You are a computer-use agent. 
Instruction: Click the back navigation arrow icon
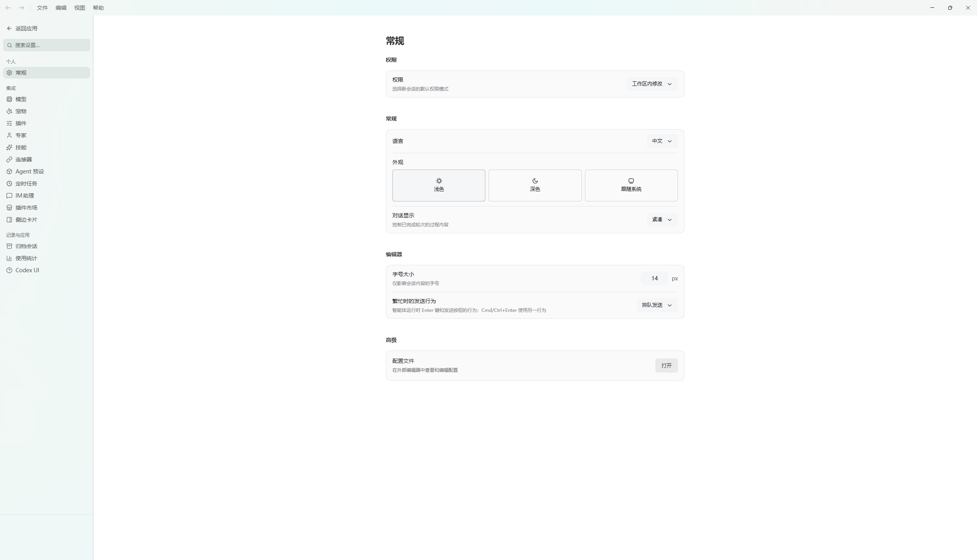pyautogui.click(x=8, y=8)
